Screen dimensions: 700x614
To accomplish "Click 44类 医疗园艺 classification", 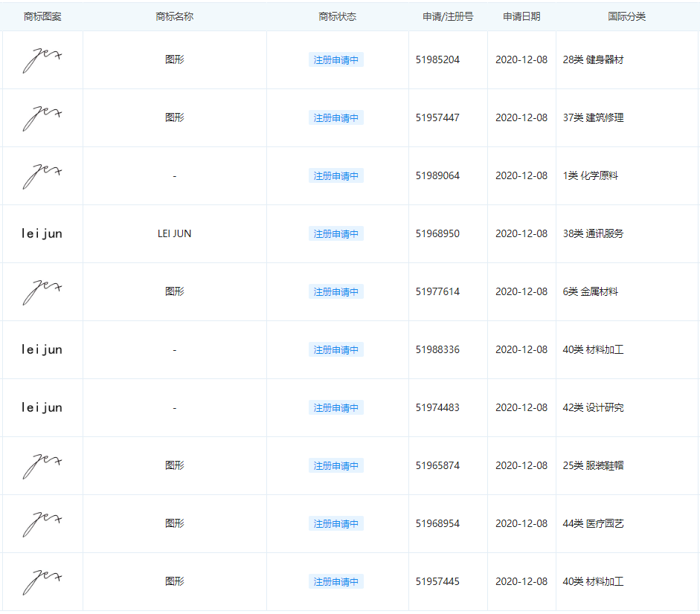I will 594,524.
